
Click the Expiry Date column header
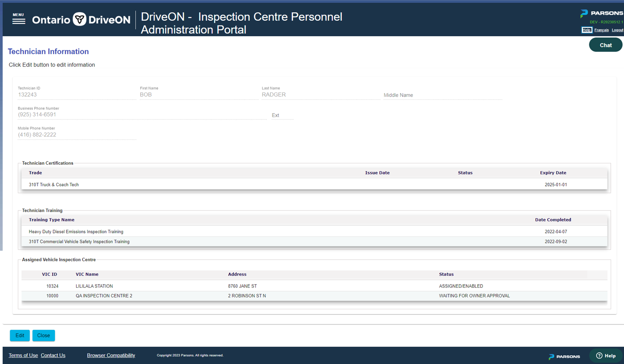[x=553, y=173]
